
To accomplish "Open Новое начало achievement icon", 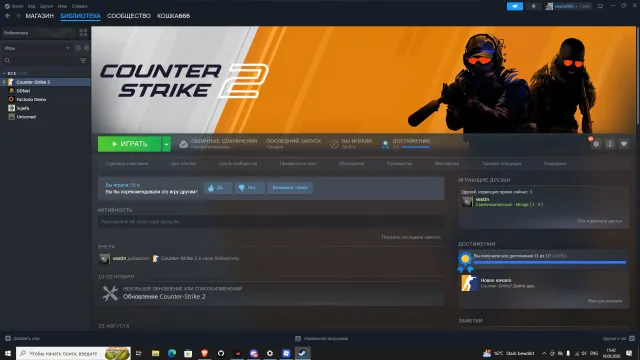I will [x=469, y=283].
